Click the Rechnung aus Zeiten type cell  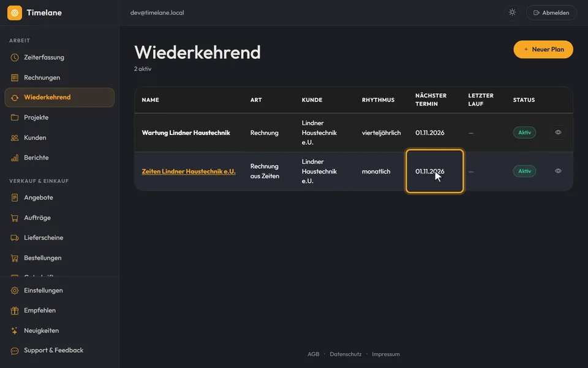(x=265, y=171)
